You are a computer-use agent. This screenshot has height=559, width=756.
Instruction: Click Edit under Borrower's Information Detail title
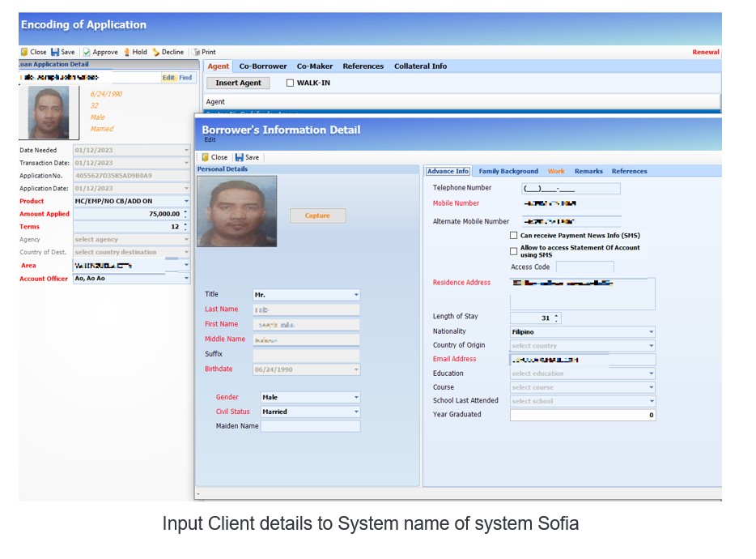210,140
